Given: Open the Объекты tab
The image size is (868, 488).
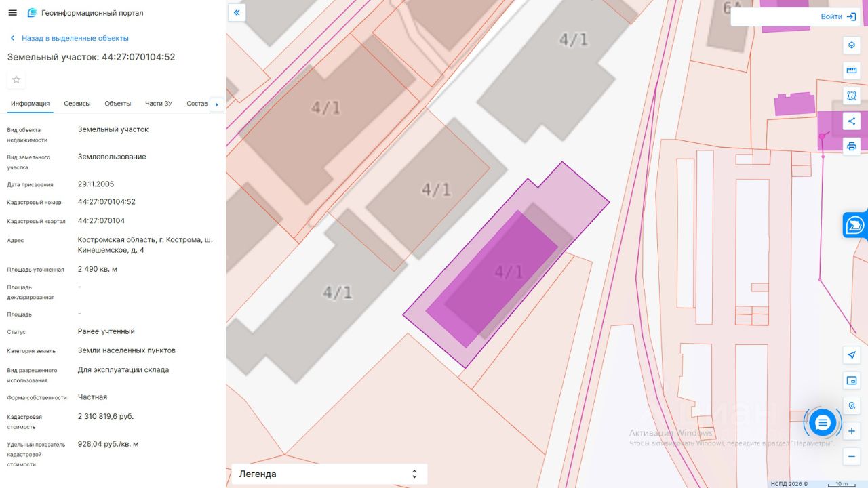Looking at the screenshot, I should pyautogui.click(x=118, y=104).
